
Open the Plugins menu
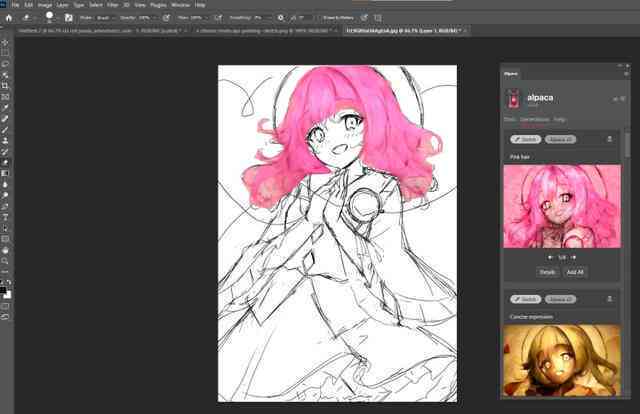pos(158,5)
